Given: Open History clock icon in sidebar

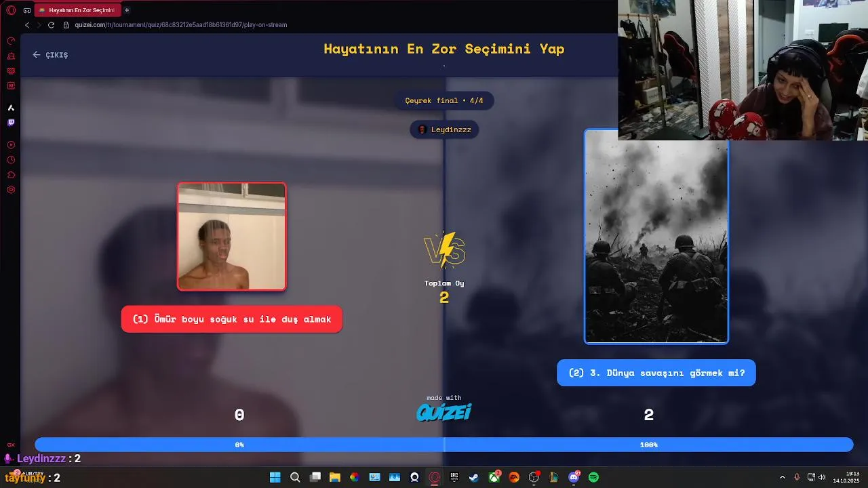Looking at the screenshot, I should [x=11, y=160].
